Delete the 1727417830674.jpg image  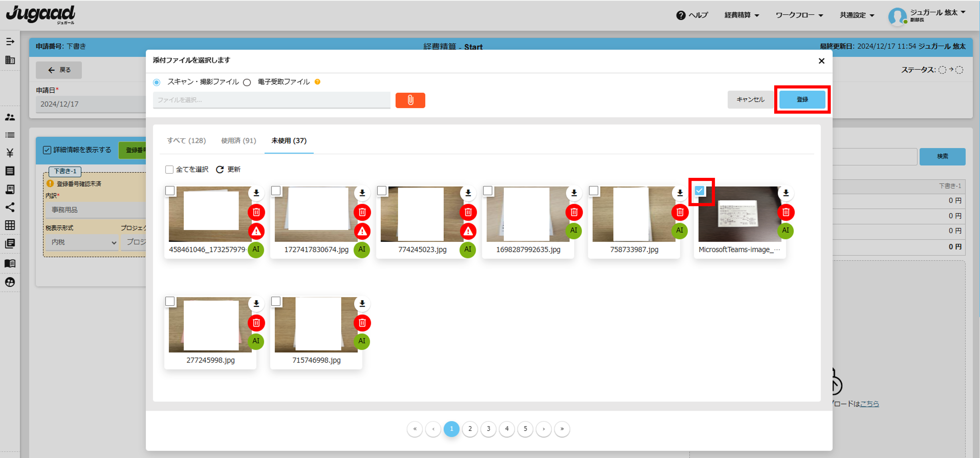(x=362, y=212)
